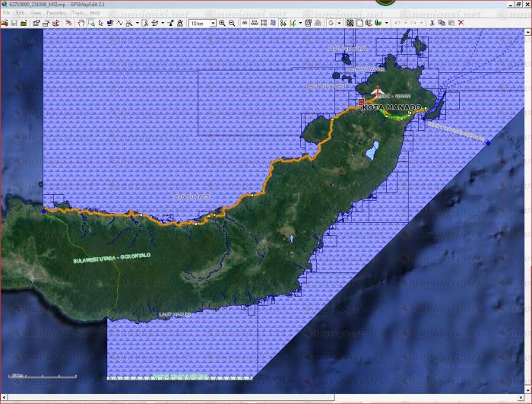
Task: Click the Zoom In magnifier icon
Action: coord(223,23)
